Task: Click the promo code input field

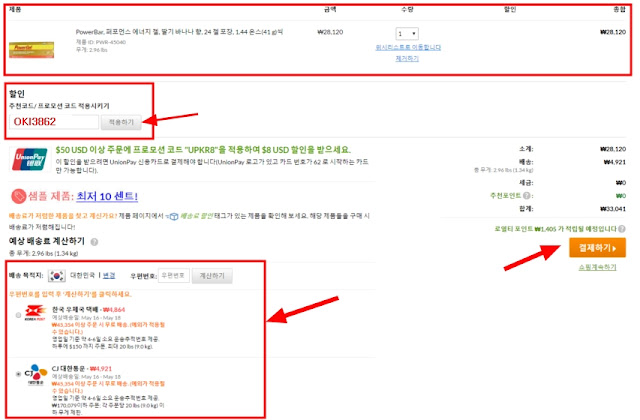Action: click(x=54, y=122)
